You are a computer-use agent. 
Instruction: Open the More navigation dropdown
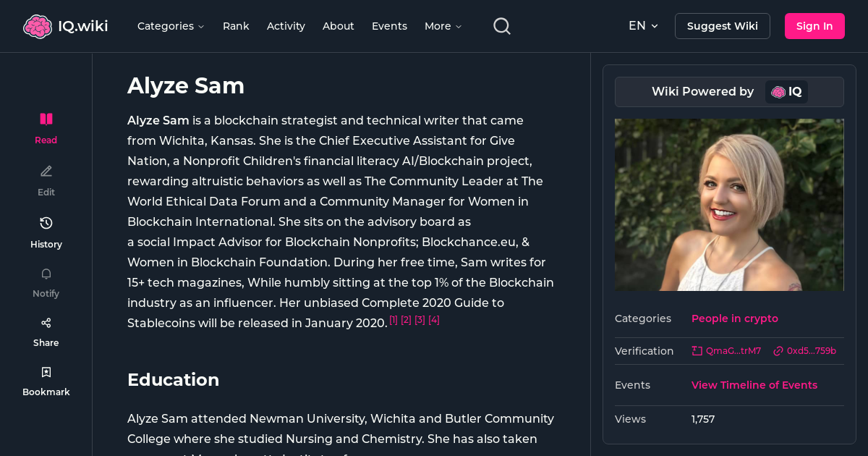tap(442, 25)
